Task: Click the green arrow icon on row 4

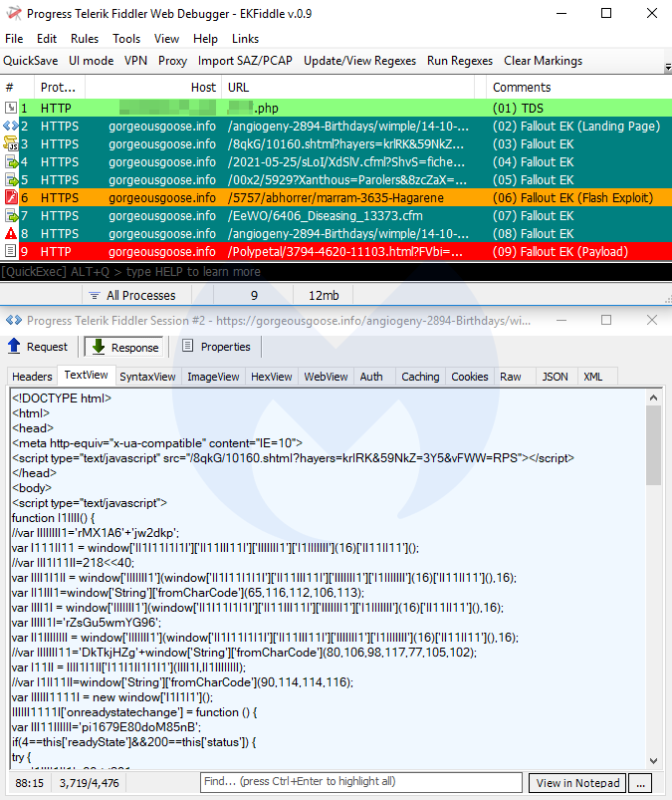Action: [x=11, y=161]
